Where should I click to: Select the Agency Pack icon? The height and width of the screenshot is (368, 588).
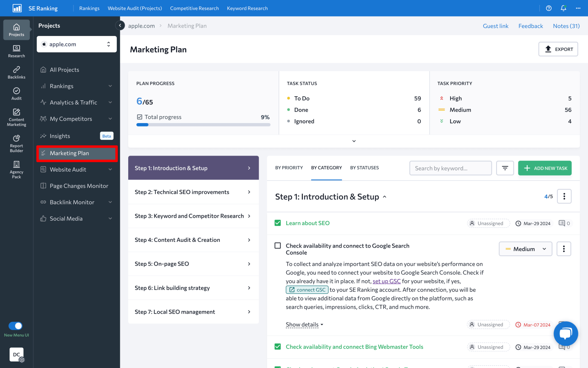(x=16, y=169)
